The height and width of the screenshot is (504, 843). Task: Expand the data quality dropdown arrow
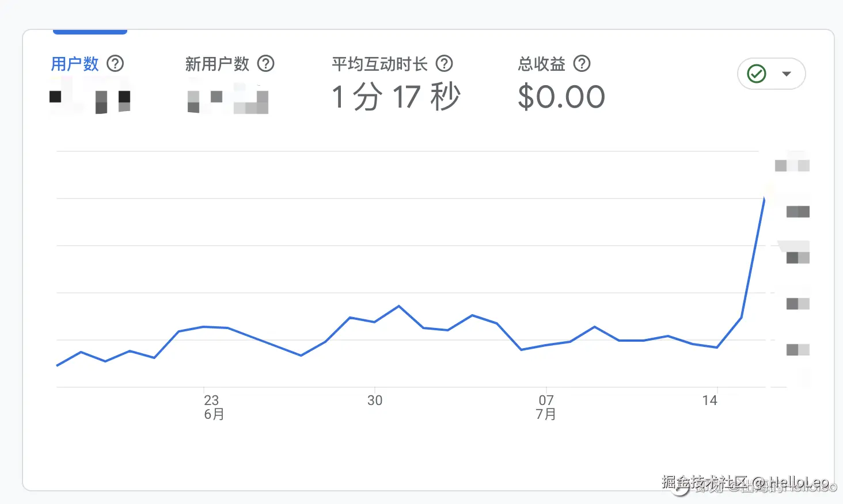coord(788,74)
